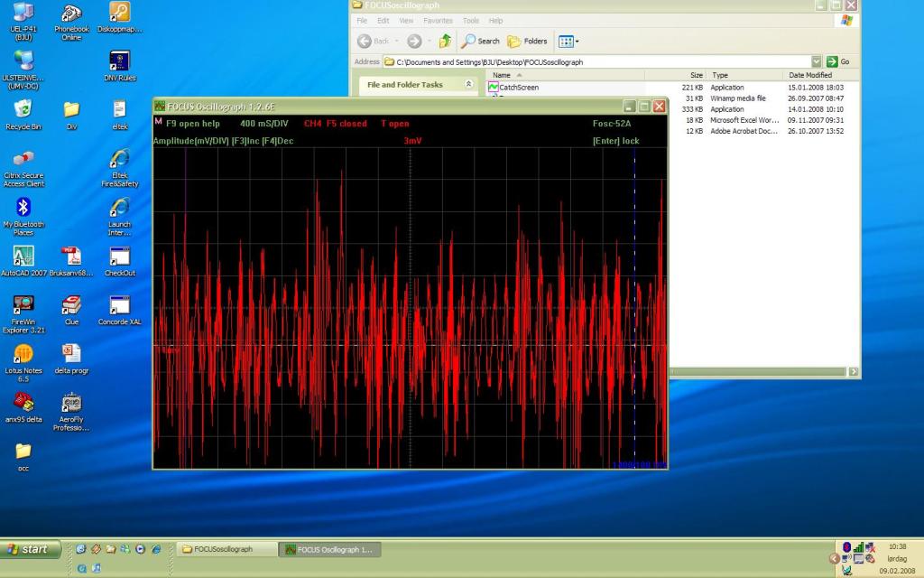Click the blue dashed cursor line on the oscillograph
Viewport: 924px width, 578px height.
634,307
